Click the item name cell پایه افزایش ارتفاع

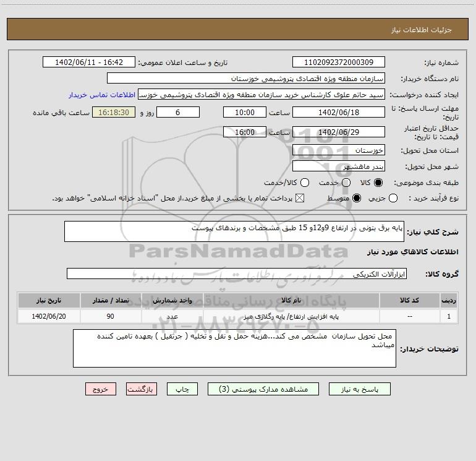[x=291, y=316]
